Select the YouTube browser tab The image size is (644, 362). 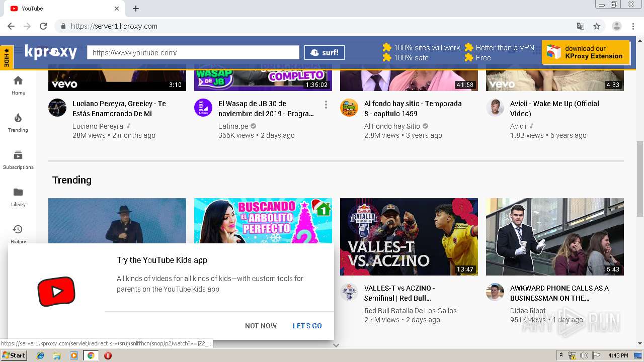click(64, 9)
